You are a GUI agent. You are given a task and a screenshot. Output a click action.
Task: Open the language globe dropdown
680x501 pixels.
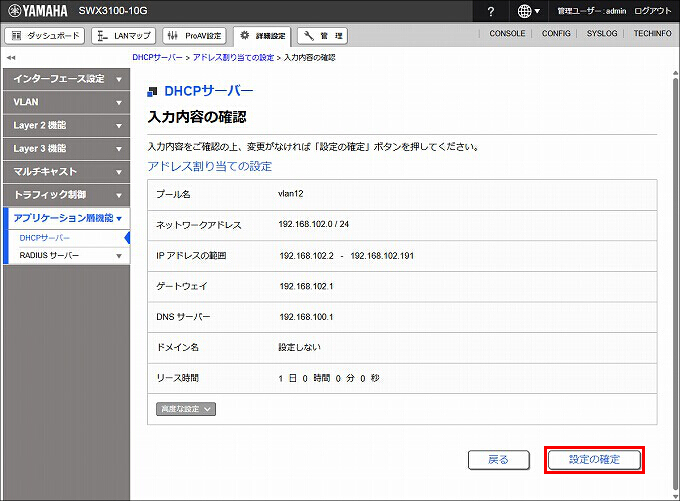pos(529,11)
